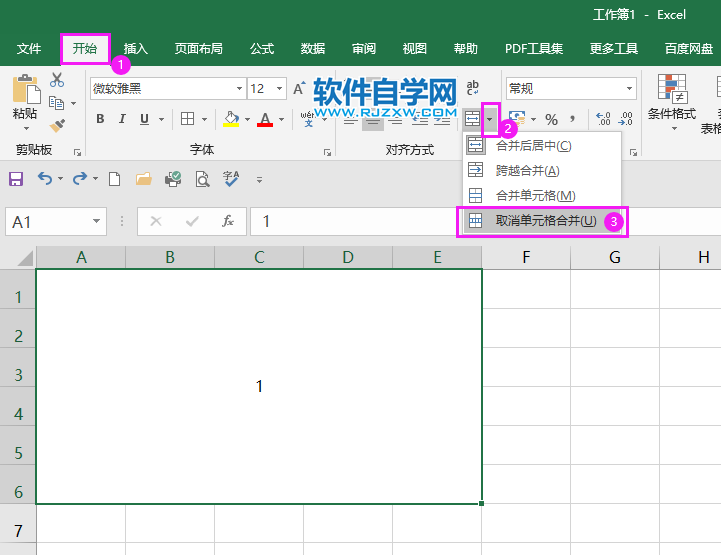Open the PDF工具集 tab
The image size is (721, 555).
[x=534, y=48]
